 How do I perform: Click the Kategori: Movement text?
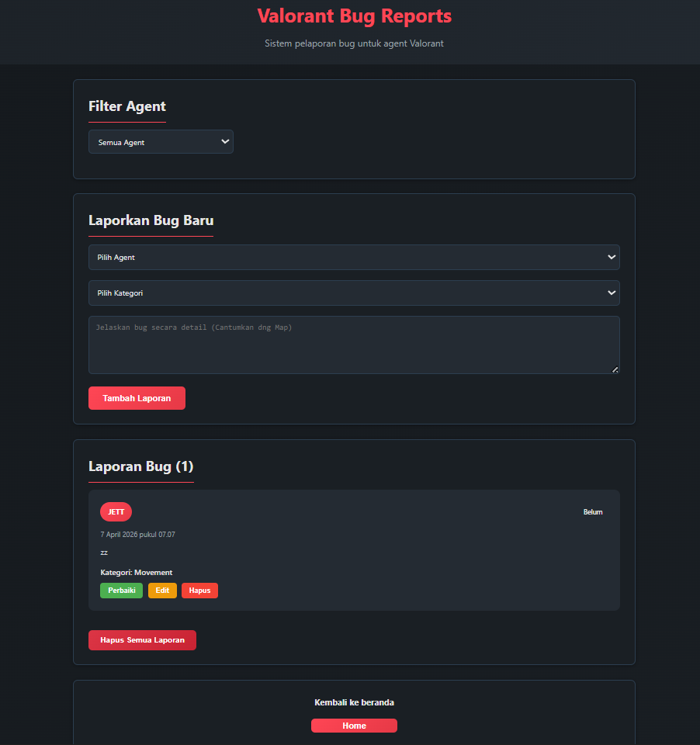(137, 573)
